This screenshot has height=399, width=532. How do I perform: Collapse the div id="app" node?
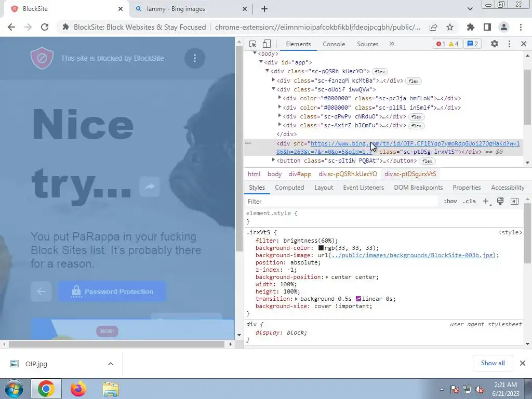[261, 62]
